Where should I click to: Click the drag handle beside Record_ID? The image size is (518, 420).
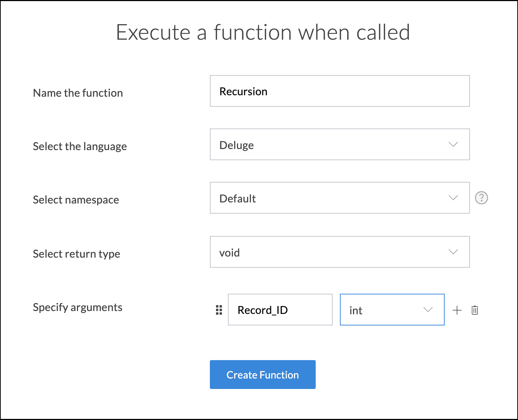(x=219, y=310)
